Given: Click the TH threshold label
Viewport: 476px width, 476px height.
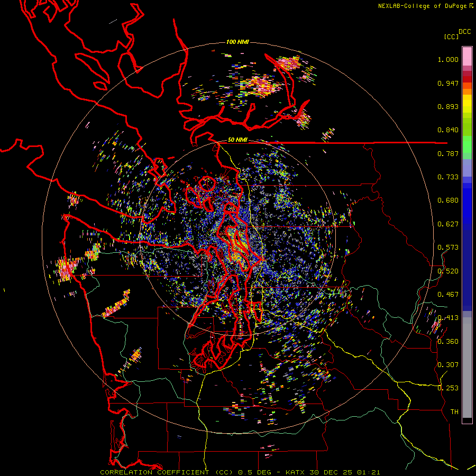Looking at the screenshot, I should tap(454, 412).
